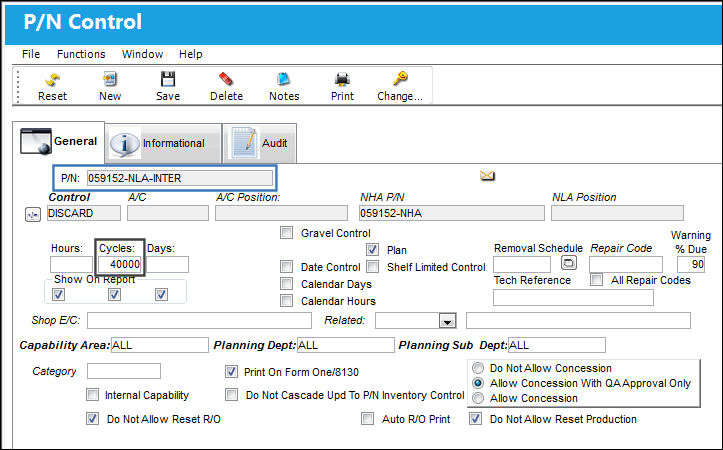Toggle Show On Report checkbox under Days
Viewport: 723px width, 450px height.
point(161,294)
